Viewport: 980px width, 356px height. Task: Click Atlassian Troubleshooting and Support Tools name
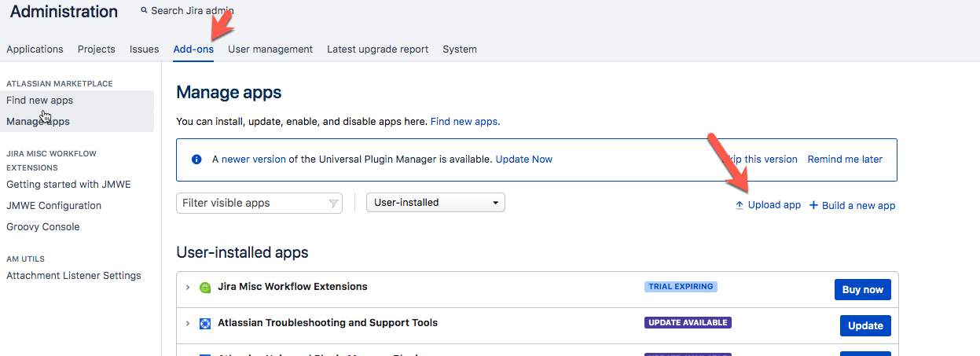click(x=328, y=323)
